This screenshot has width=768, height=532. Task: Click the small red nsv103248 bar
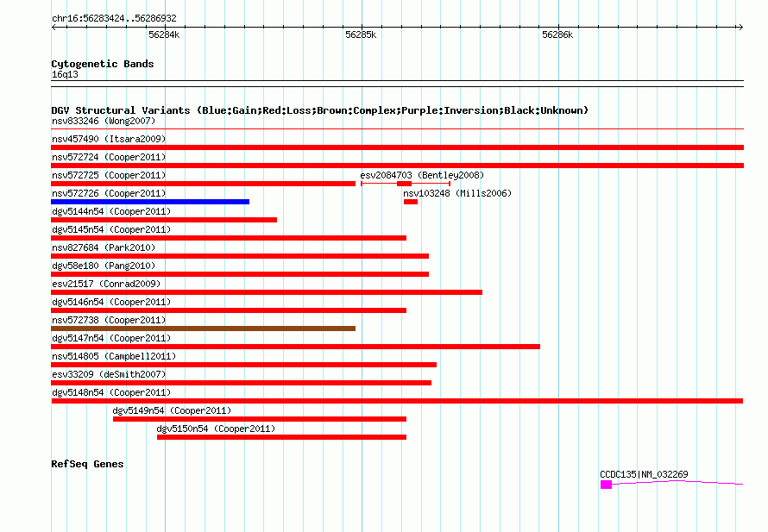pyautogui.click(x=411, y=202)
